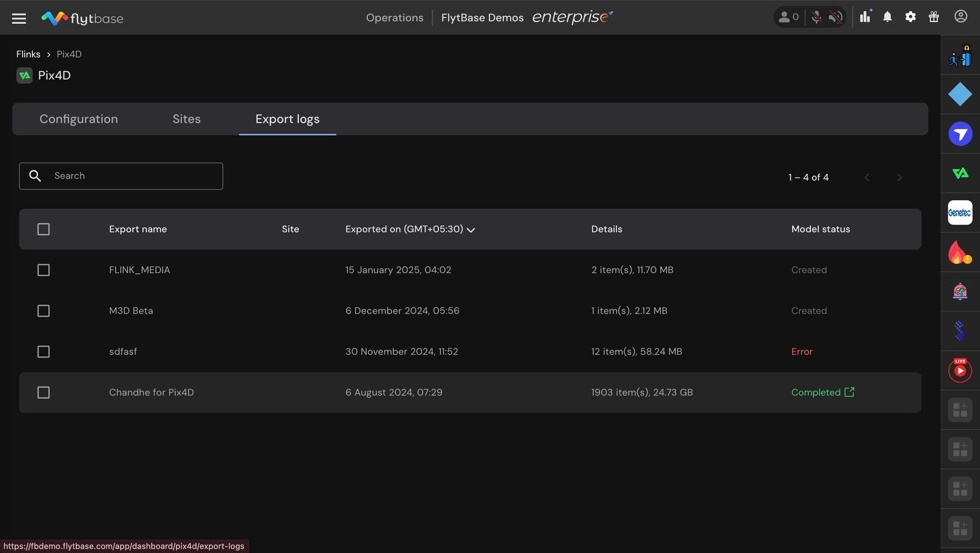Screen dimensions: 980x553
Task: Click the Chandhe for Pix4D export name
Action: (x=151, y=393)
